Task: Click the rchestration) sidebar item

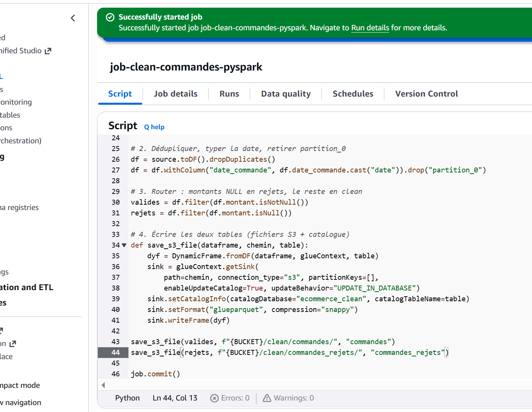Action: tap(21, 141)
